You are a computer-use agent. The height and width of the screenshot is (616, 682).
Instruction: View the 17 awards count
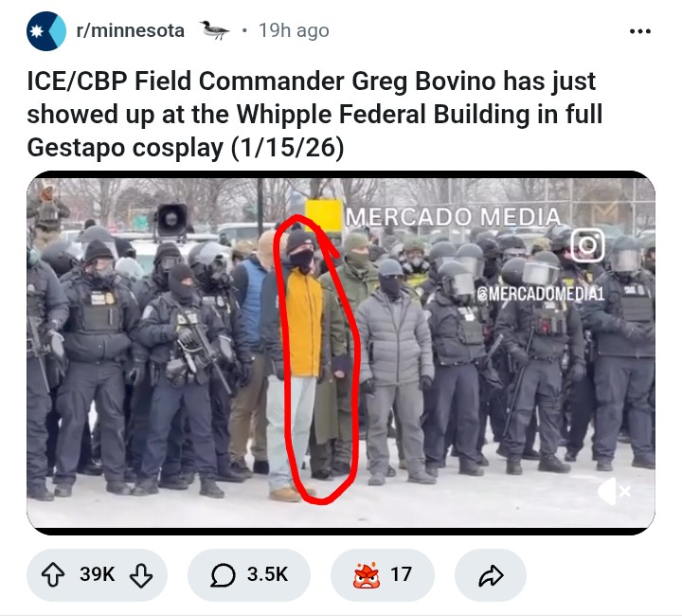(401, 574)
